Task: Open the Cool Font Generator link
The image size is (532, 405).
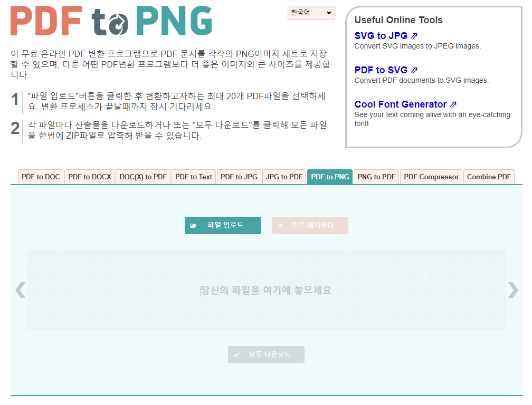Action: tap(401, 104)
